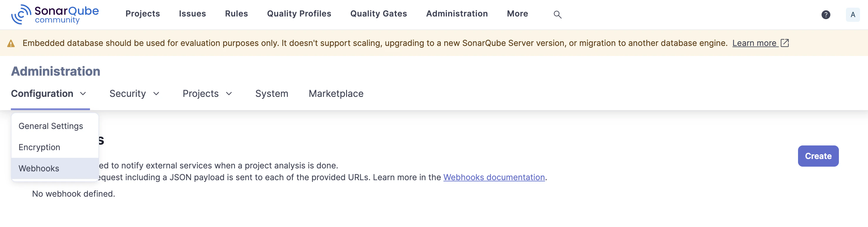The height and width of the screenshot is (227, 868).
Task: Select General Settings from Configuration menu
Action: pyautogui.click(x=51, y=126)
